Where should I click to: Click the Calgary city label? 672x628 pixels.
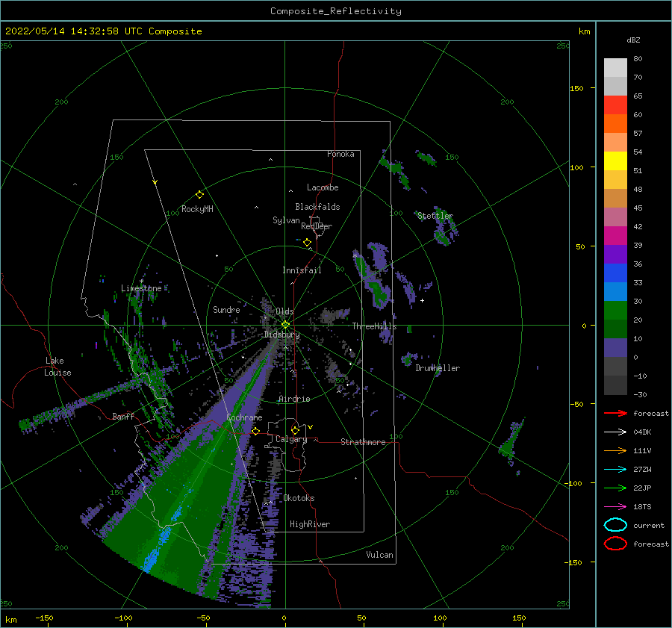click(x=291, y=439)
